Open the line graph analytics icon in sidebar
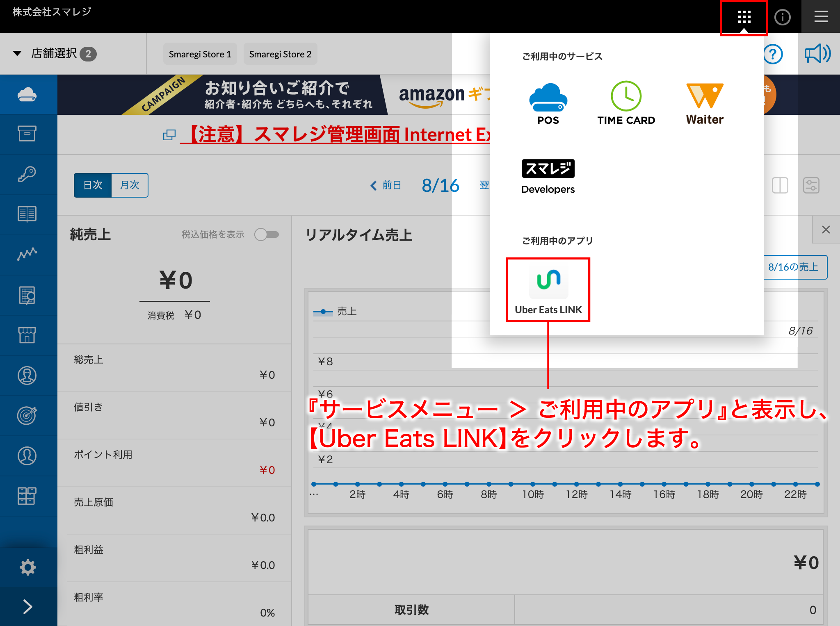 tap(27, 254)
